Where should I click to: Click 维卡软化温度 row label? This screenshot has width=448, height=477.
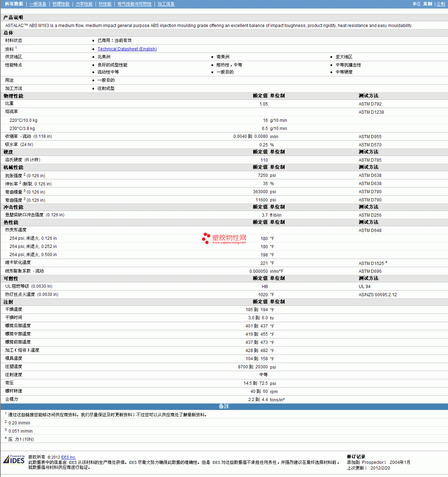tap(18, 262)
